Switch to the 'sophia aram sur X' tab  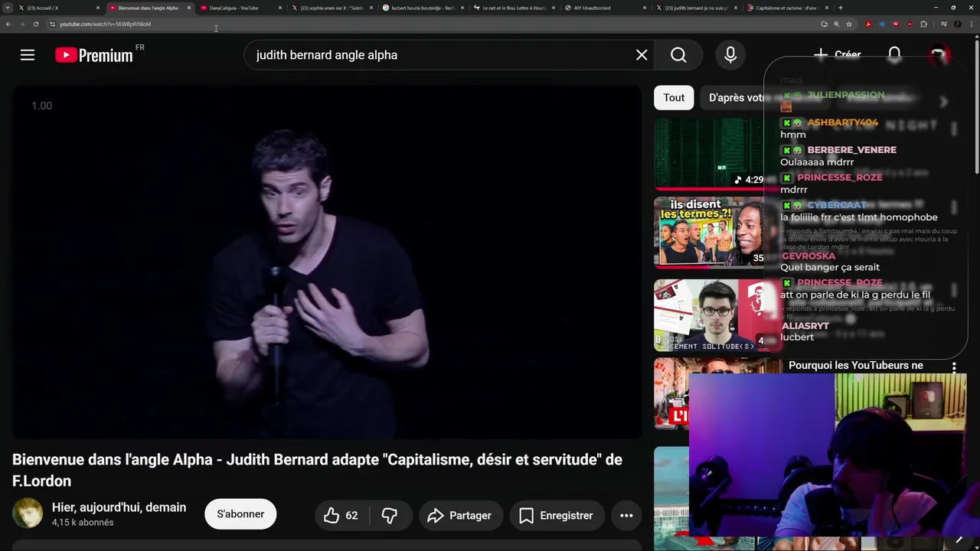click(331, 8)
